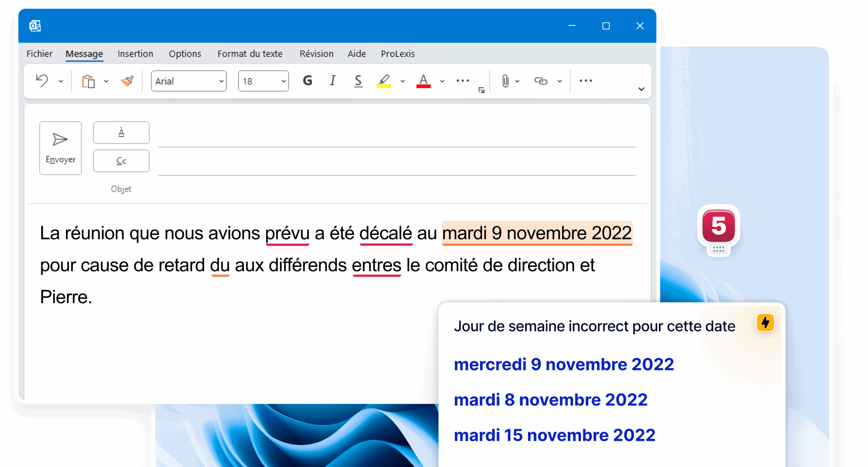Click the Outlook icon in title bar
868x467 pixels.
35,26
